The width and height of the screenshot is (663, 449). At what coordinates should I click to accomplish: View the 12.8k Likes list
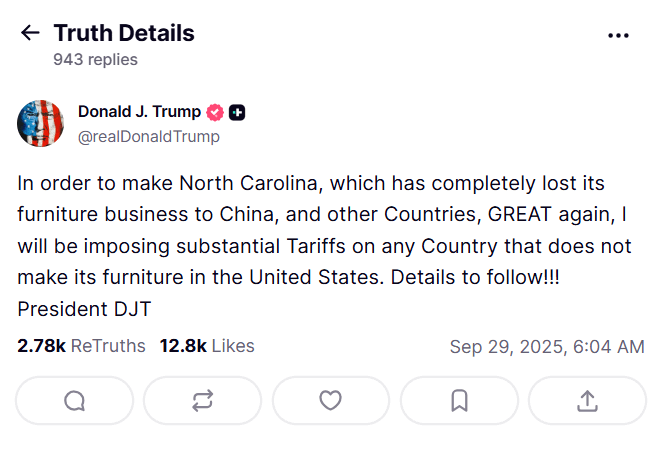(207, 346)
